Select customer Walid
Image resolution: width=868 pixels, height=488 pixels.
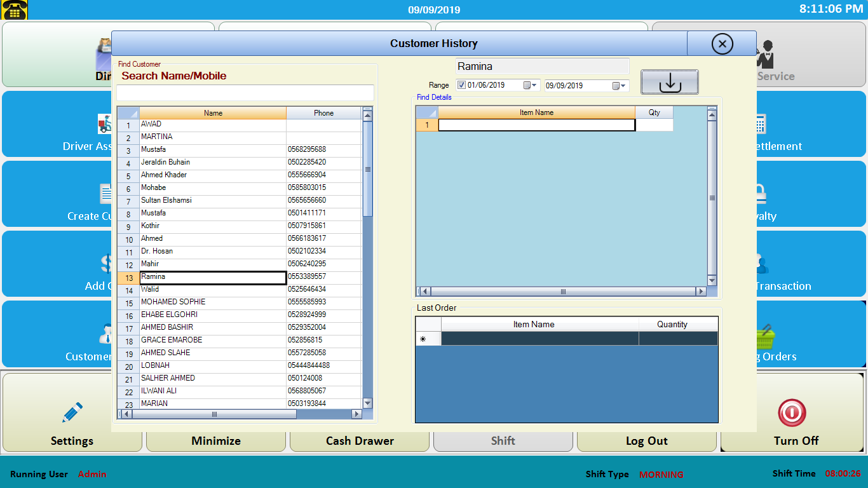tap(213, 290)
